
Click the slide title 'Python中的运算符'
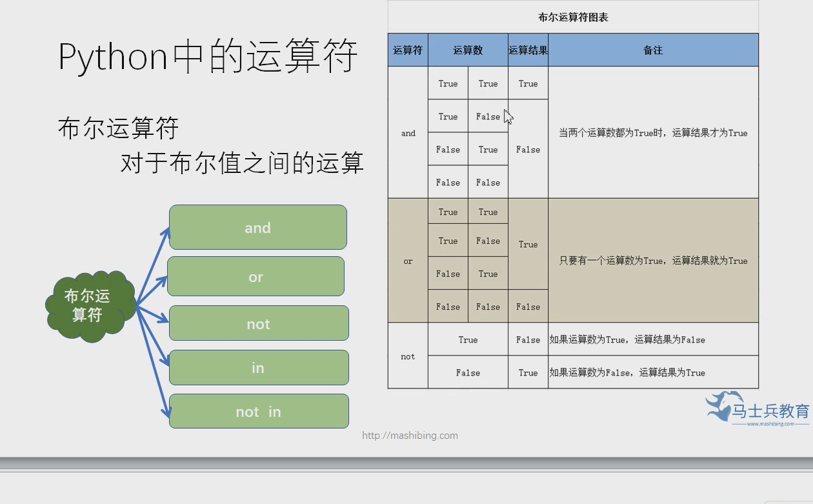pos(208,56)
